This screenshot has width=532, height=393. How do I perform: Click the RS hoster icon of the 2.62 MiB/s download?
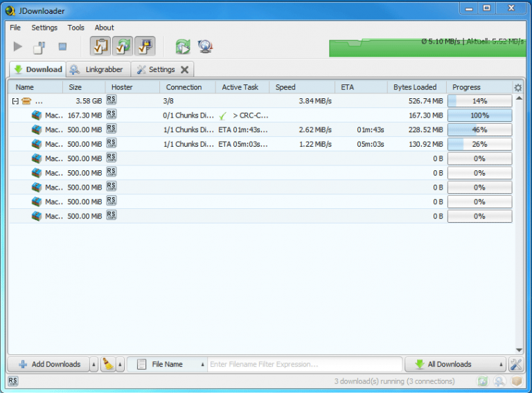pyautogui.click(x=112, y=129)
